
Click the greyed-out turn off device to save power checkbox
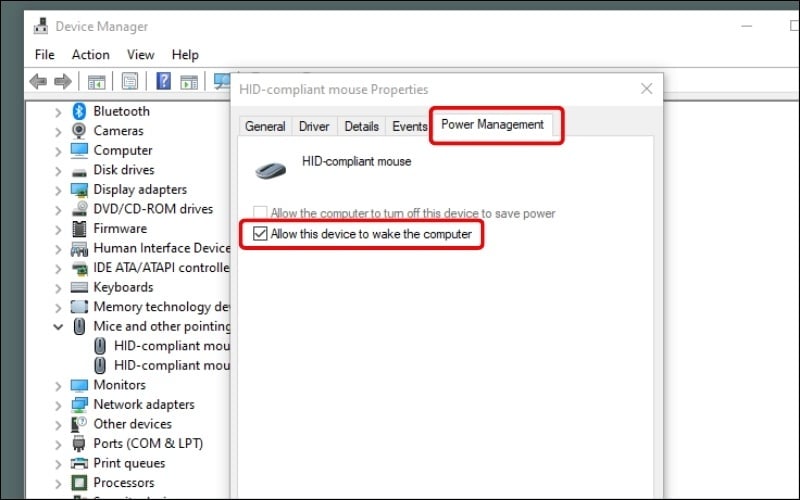pyautogui.click(x=261, y=213)
